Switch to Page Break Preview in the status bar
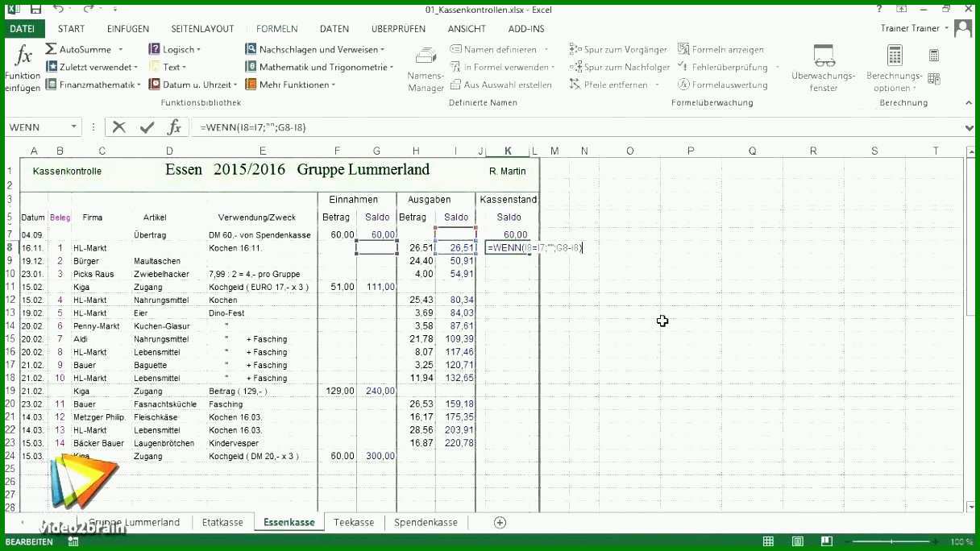 click(826, 542)
